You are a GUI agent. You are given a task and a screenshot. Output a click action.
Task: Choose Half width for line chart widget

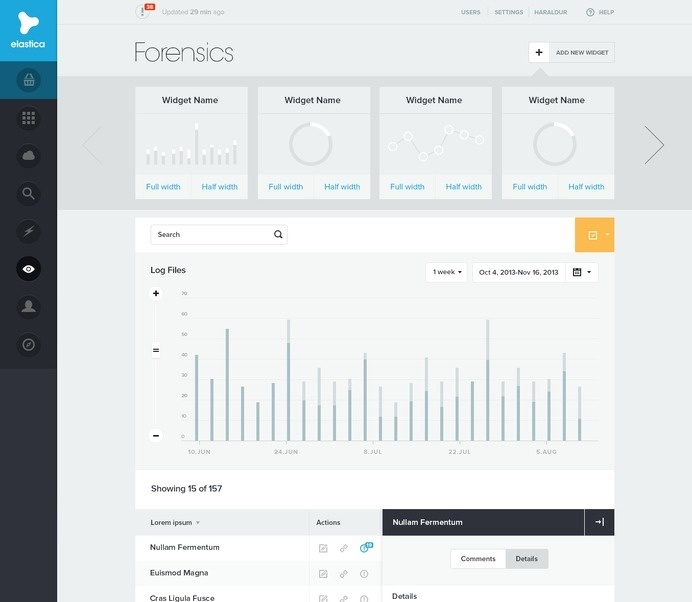[x=463, y=187]
